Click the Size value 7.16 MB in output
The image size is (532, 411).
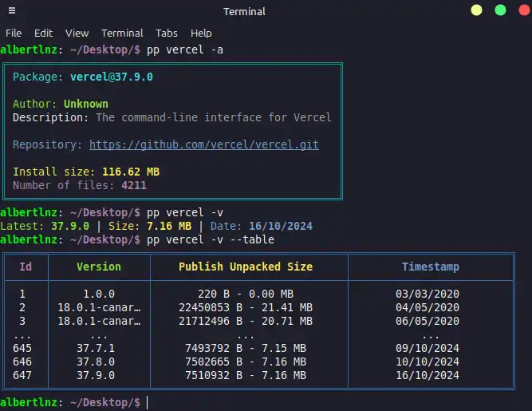click(169, 226)
